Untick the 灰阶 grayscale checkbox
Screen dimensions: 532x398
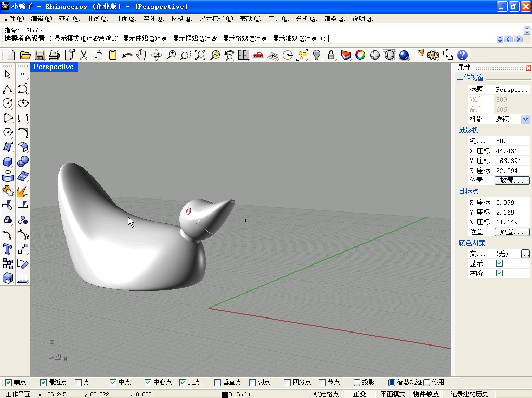coord(499,273)
